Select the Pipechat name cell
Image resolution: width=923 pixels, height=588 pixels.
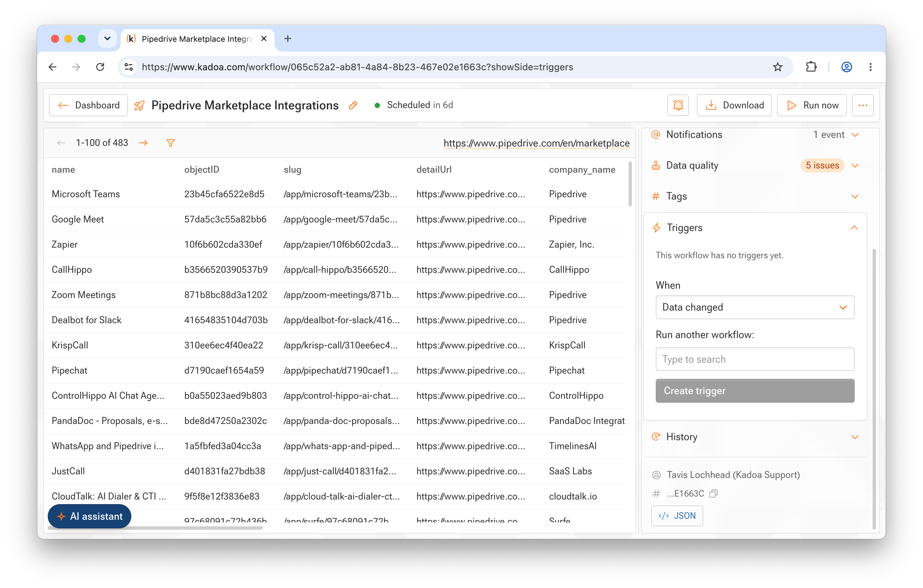click(69, 370)
